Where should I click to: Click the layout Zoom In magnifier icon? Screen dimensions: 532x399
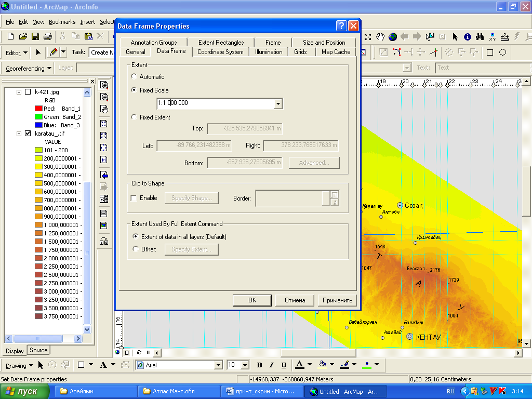[104, 85]
